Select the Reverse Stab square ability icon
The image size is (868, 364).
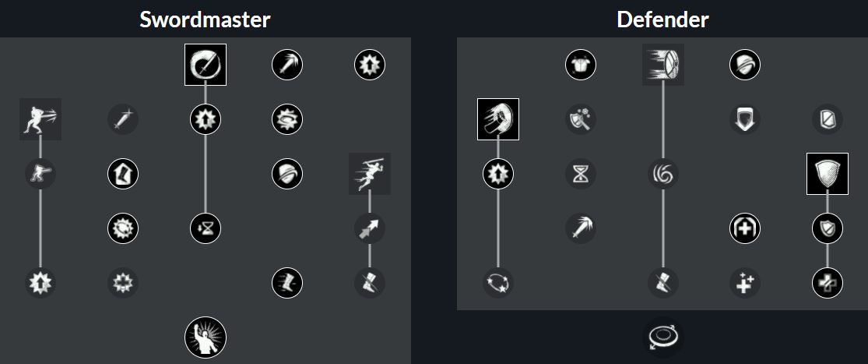coord(40,119)
